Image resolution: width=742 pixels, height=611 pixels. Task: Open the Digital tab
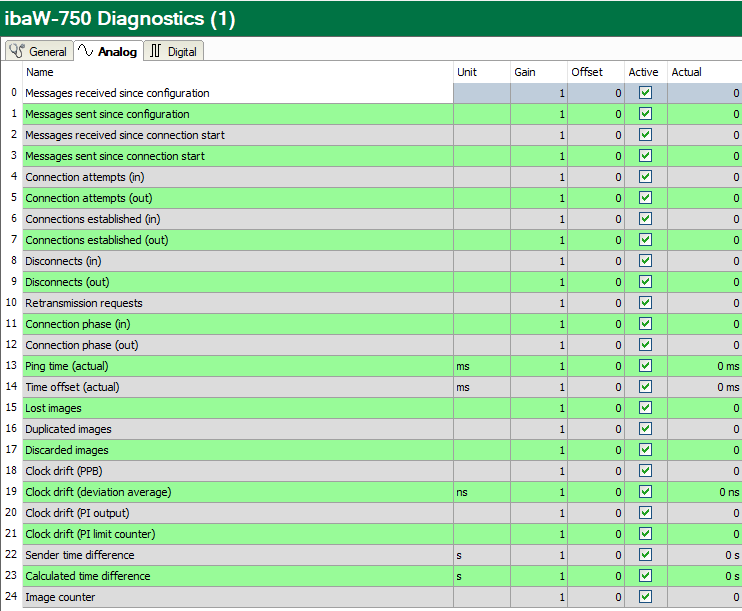(x=173, y=51)
